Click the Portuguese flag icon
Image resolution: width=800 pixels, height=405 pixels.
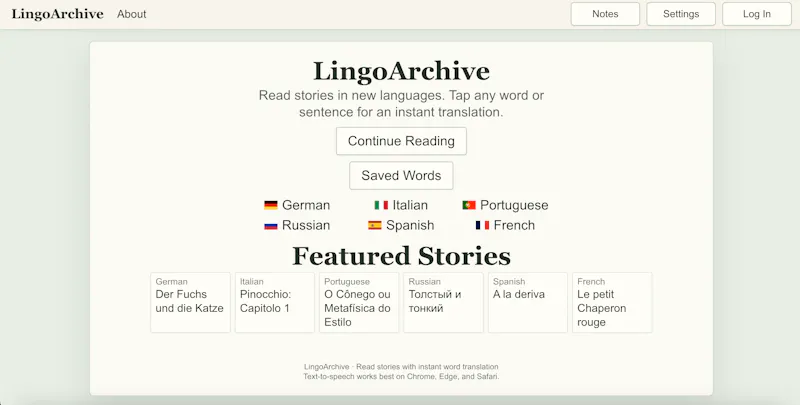(469, 205)
